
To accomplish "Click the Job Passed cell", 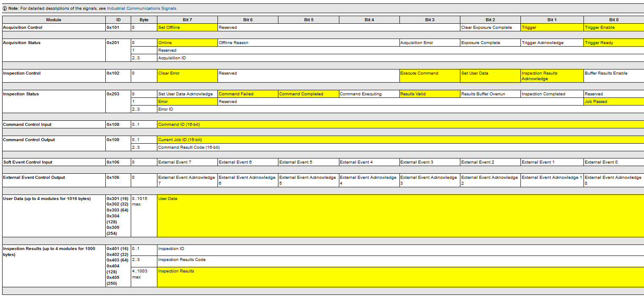I will (614, 102).
